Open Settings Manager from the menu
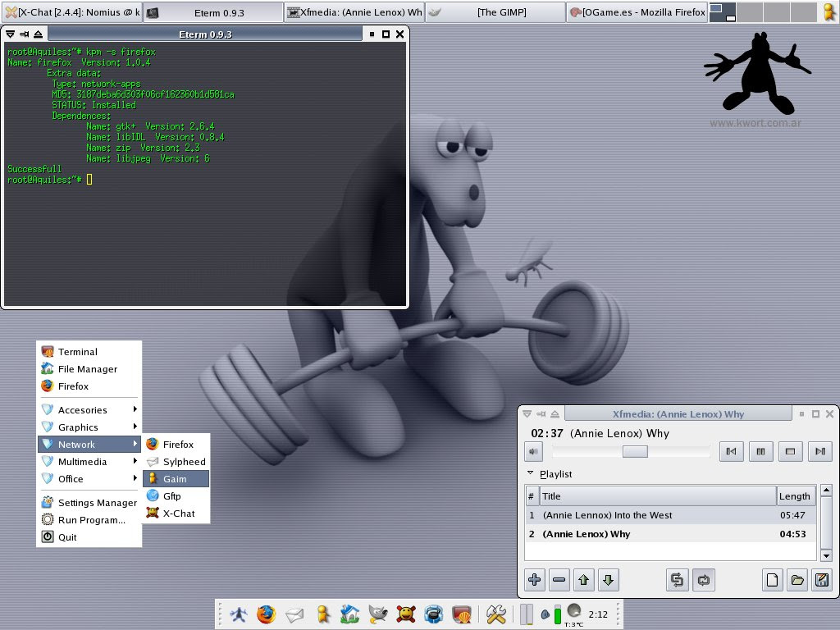The width and height of the screenshot is (840, 630). [x=89, y=503]
